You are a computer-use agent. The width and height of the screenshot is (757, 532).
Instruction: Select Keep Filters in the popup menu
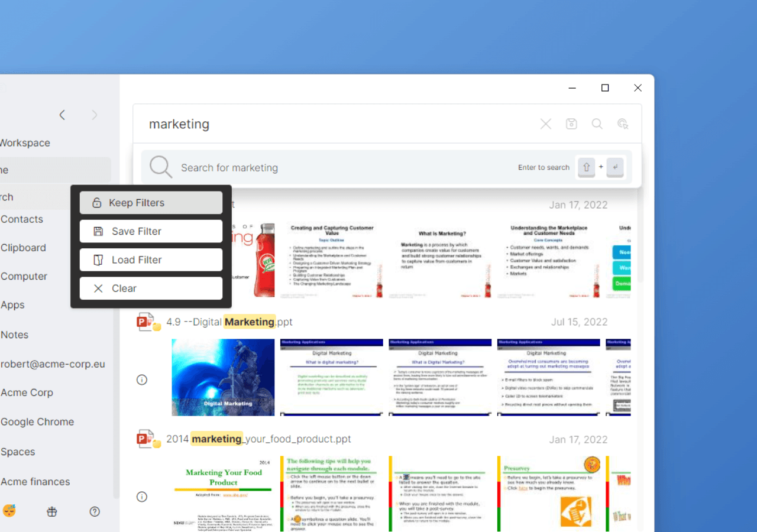151,203
